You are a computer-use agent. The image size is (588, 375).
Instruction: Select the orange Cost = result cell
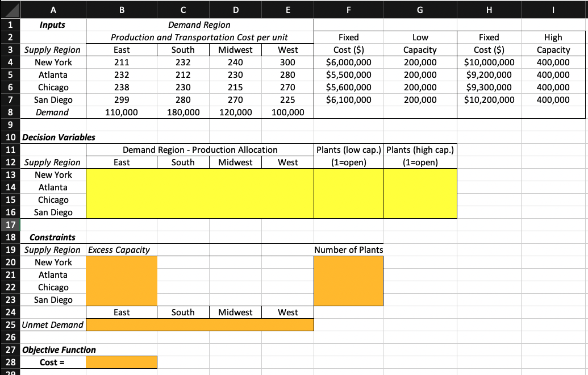click(121, 361)
